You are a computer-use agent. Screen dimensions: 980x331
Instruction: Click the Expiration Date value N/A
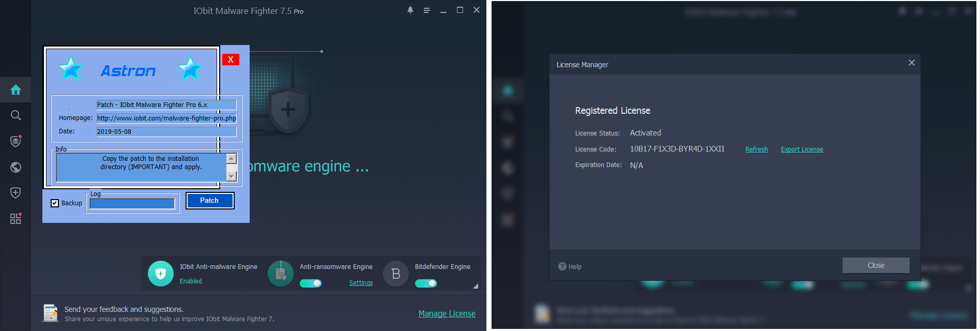pyautogui.click(x=636, y=165)
